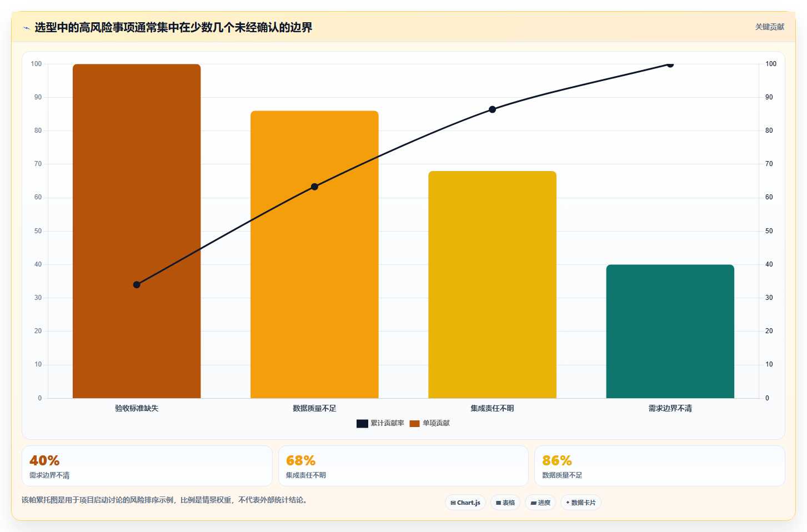Click the 进度 tag icon
The width and height of the screenshot is (807, 532).
pyautogui.click(x=533, y=503)
